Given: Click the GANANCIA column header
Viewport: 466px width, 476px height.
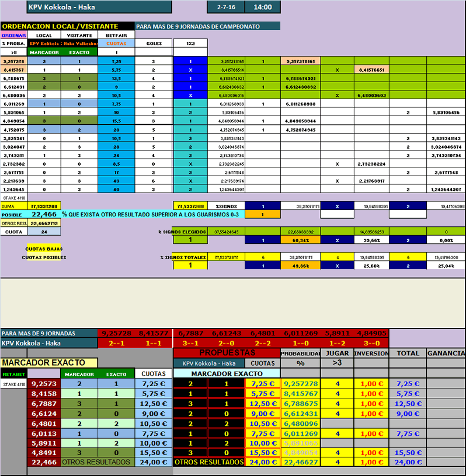Looking at the screenshot, I should pyautogui.click(x=446, y=353).
